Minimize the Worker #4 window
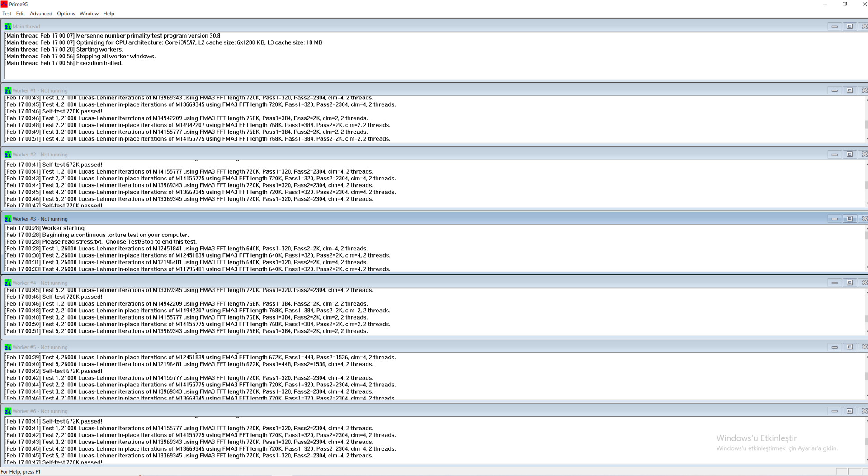Viewport: 868px width, 476px height. (835, 283)
